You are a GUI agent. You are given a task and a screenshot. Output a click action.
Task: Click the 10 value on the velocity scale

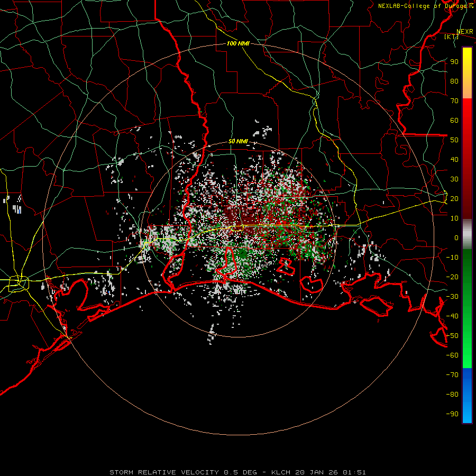[x=454, y=218]
